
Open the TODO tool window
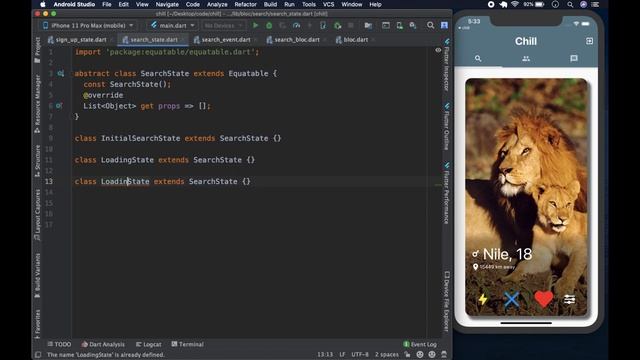[59, 344]
